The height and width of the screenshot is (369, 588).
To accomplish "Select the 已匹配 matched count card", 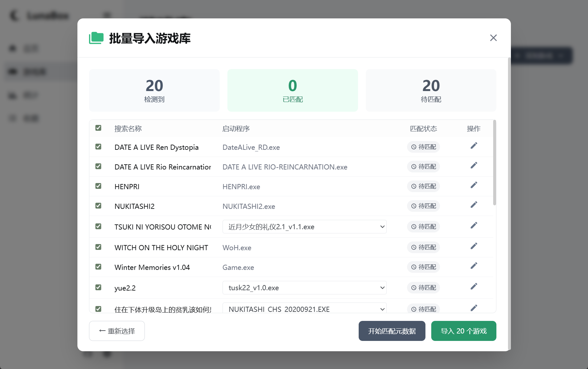I will tap(293, 90).
